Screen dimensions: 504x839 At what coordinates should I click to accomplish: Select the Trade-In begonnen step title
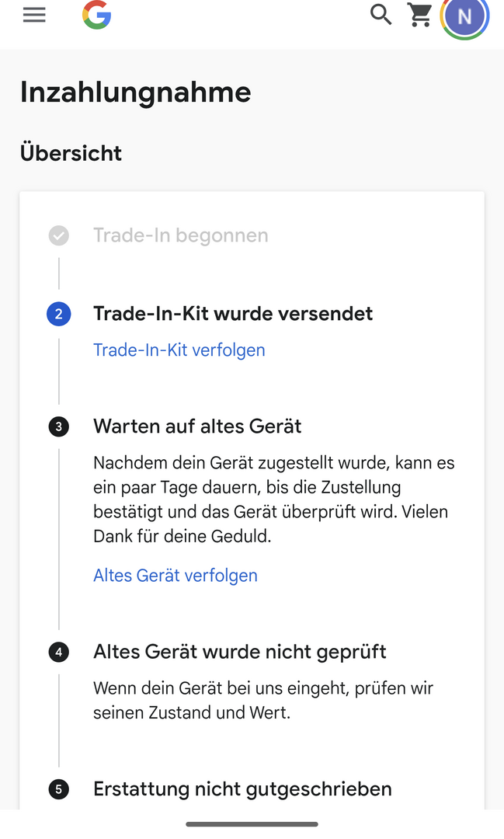[180, 235]
